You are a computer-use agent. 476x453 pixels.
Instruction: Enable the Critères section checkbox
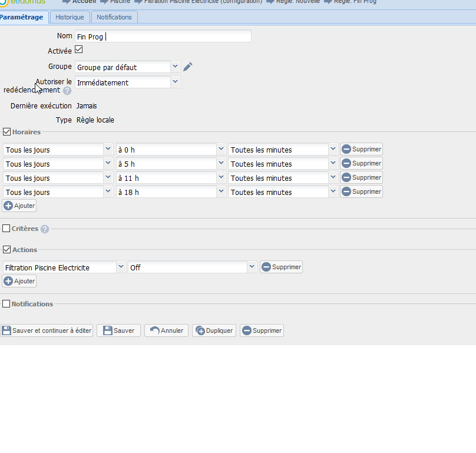[x=6, y=229]
